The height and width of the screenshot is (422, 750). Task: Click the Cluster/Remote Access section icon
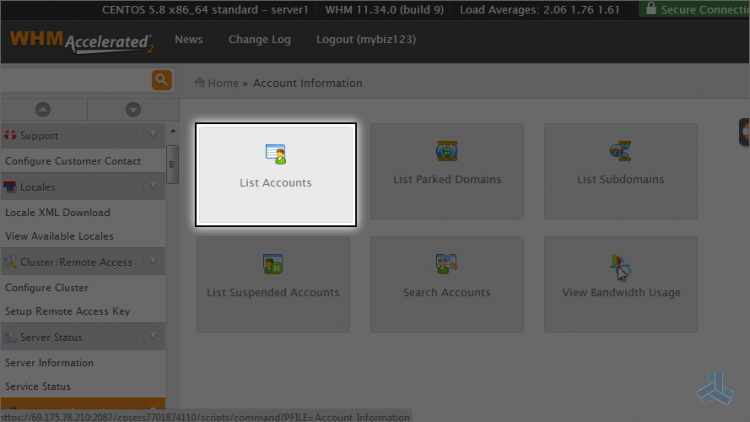[10, 262]
